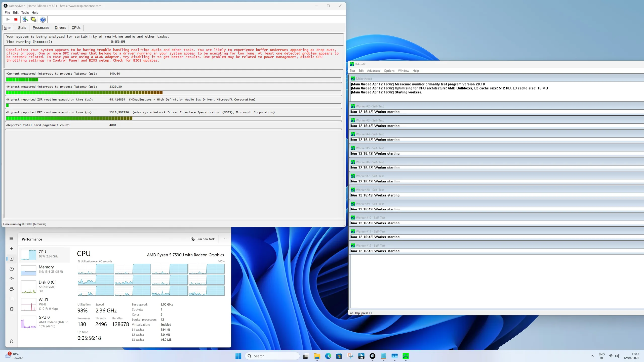Open LatencyMon options via monitor-and-pen icon
644x362 pixels.
[25, 19]
